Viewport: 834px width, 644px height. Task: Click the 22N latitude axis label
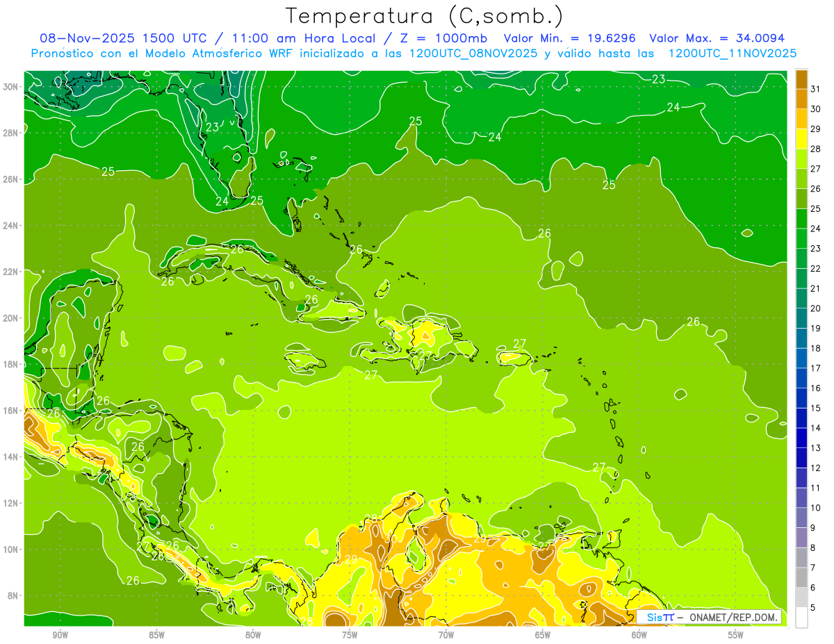coord(10,272)
